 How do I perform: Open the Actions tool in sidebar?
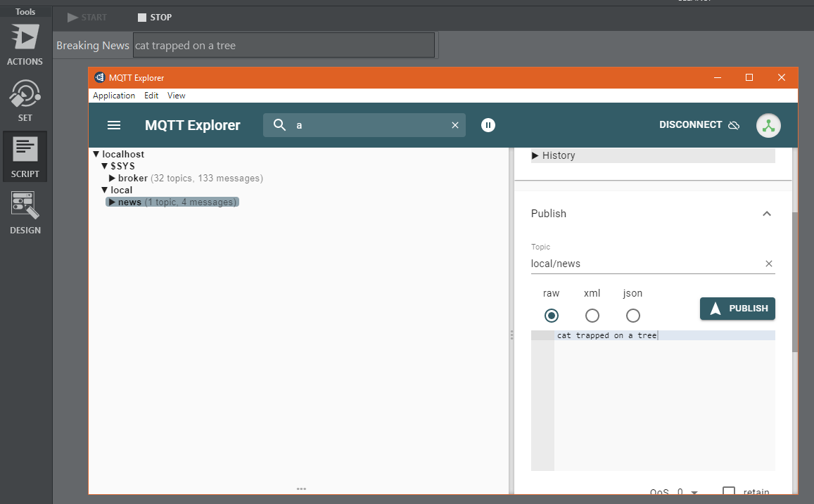25,44
